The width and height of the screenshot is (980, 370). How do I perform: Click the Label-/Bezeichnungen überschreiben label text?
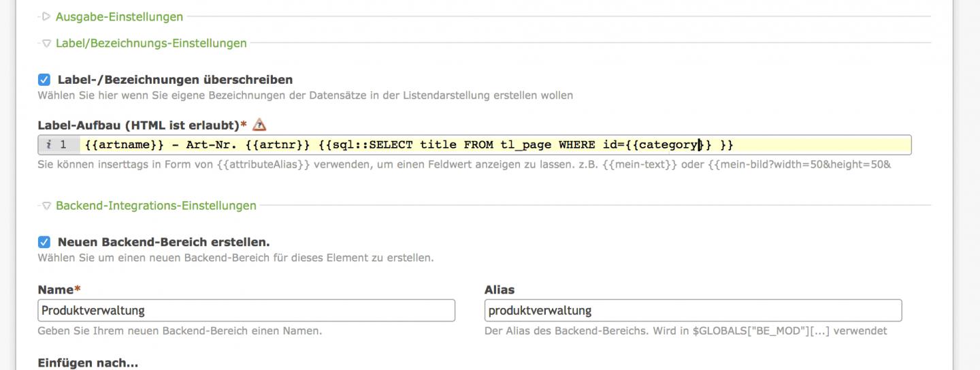pos(175,80)
